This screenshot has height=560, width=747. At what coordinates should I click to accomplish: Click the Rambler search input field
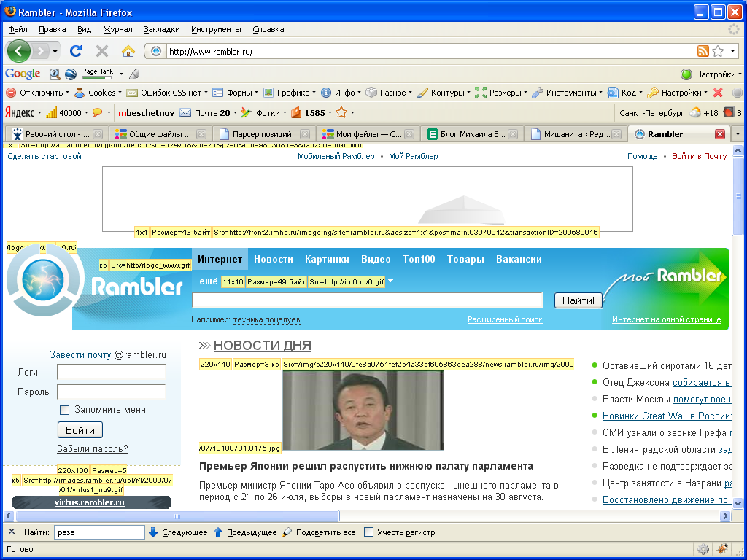(368, 300)
